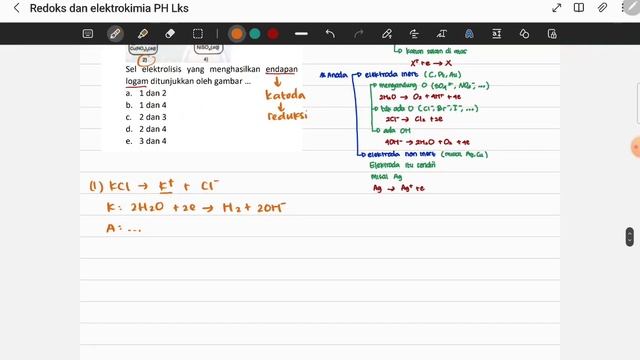Open the pen thickness setting
This screenshot has height=360, width=640.
301,34
